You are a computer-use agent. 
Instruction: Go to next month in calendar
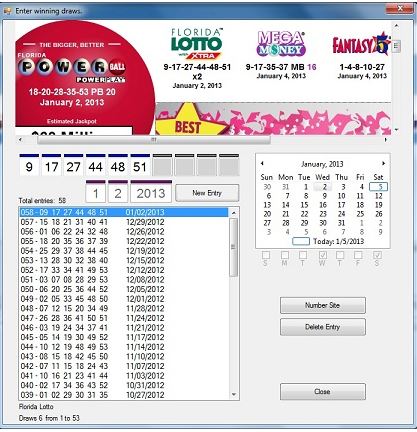pos(383,163)
